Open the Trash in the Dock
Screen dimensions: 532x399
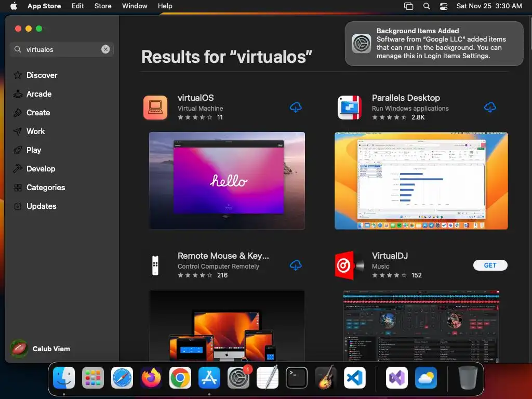[468, 378]
